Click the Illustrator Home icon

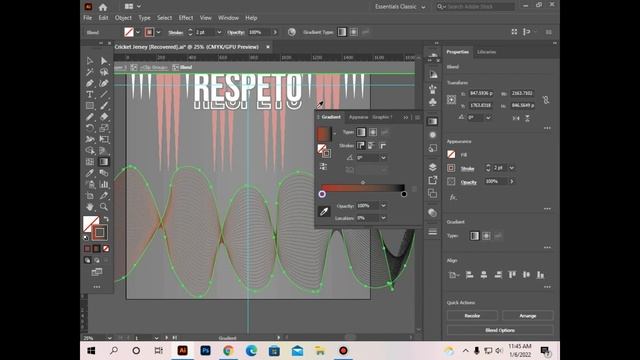(x=103, y=7)
